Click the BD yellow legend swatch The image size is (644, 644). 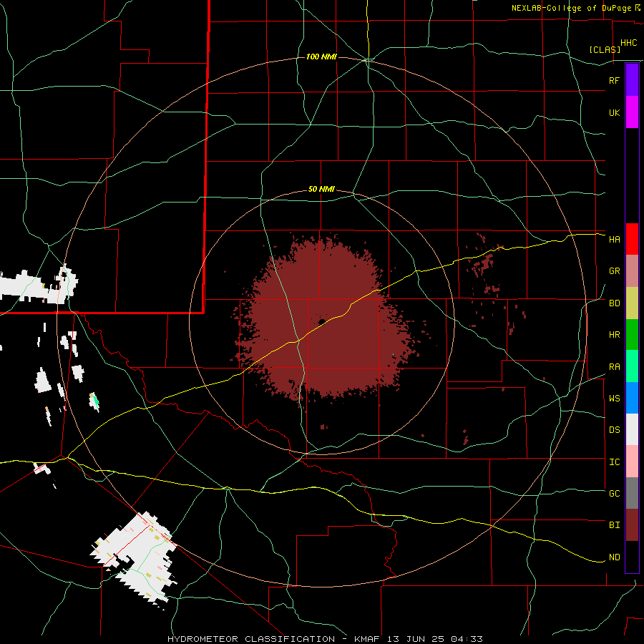pos(632,303)
